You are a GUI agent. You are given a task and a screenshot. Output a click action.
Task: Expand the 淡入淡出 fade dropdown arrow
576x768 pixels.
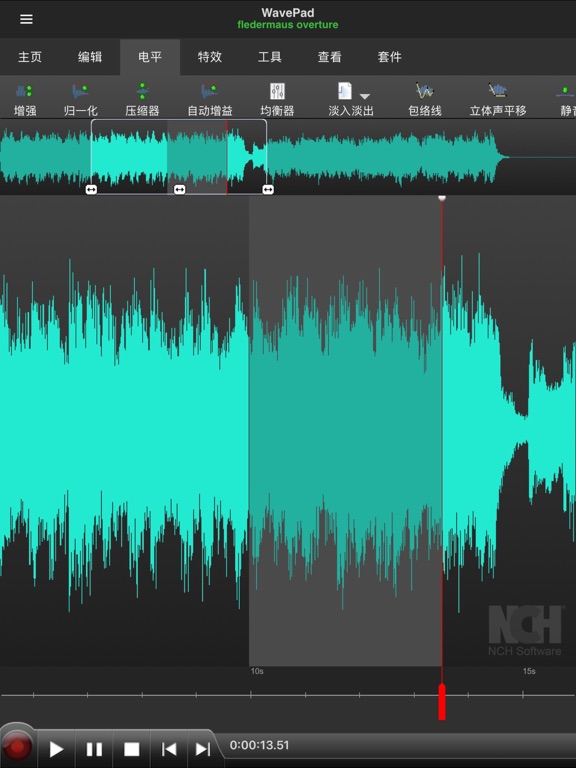pyautogui.click(x=365, y=96)
